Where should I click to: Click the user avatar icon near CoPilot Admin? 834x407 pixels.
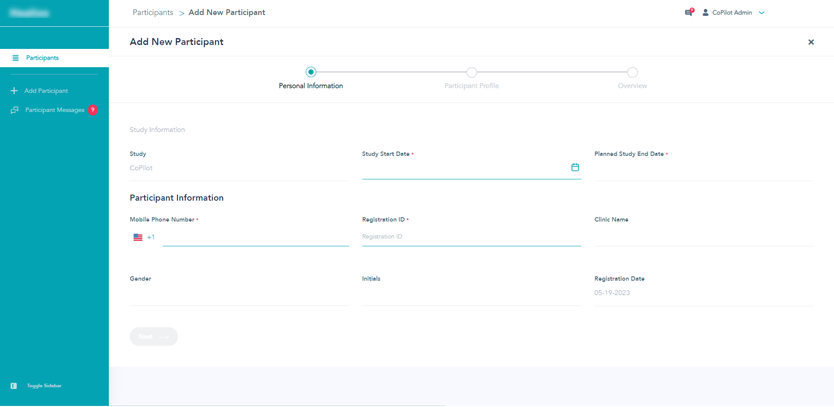point(705,13)
